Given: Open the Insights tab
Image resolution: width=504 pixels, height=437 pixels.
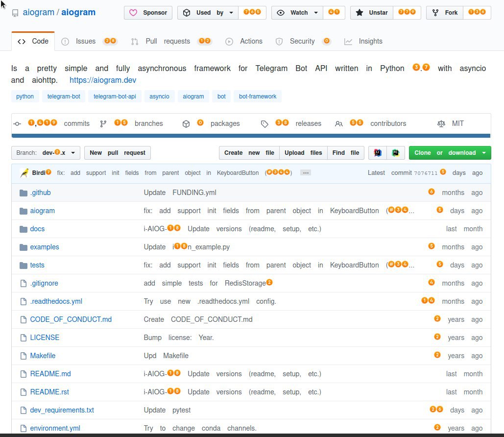Looking at the screenshot, I should pos(363,41).
